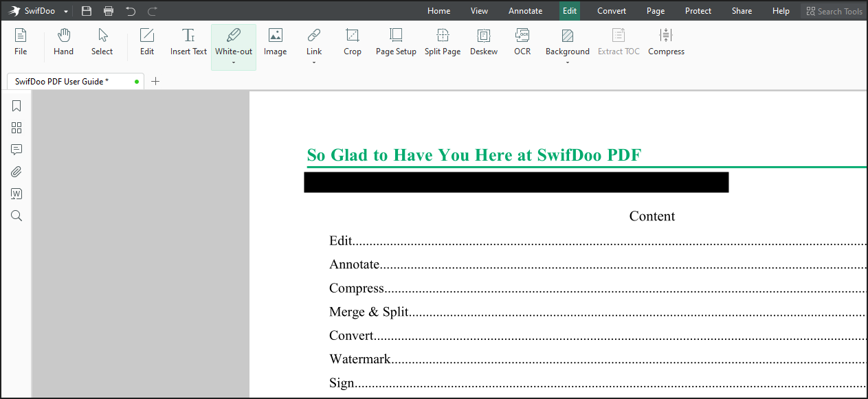
Task: Open the sidebar Search panel
Action: pos(16,216)
